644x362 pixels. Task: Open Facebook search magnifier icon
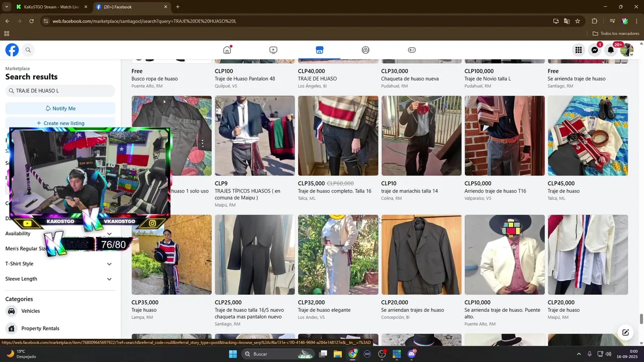click(x=28, y=50)
